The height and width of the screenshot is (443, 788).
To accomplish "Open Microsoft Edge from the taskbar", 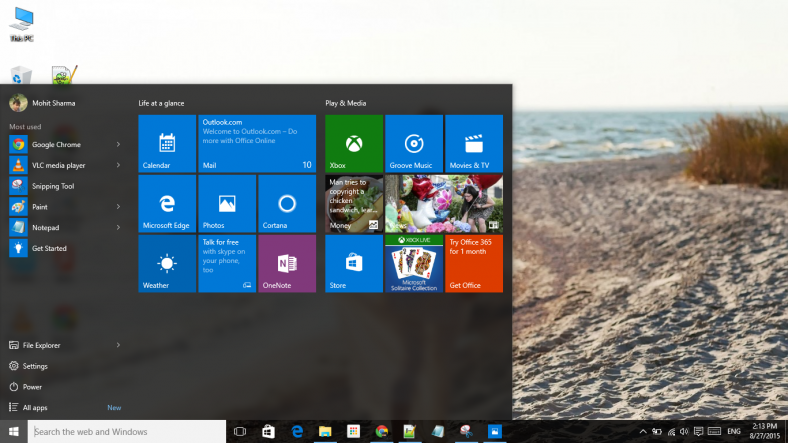I will click(297, 431).
